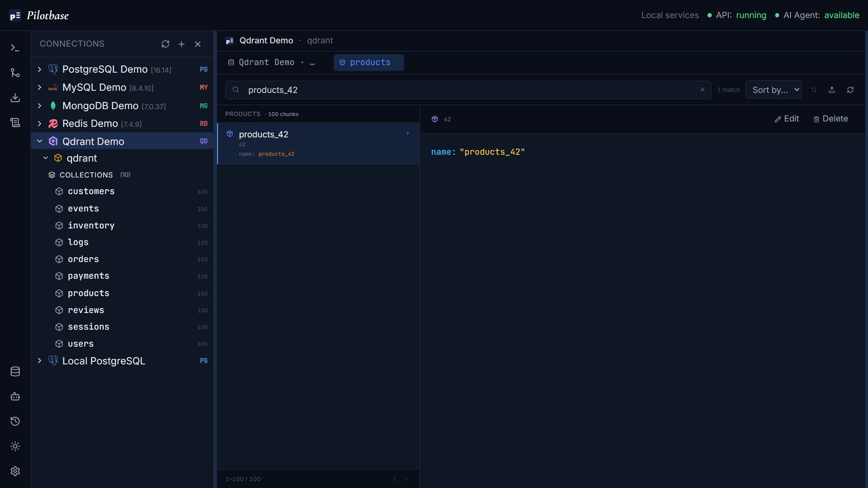This screenshot has height=488, width=868.
Task: Reload the products collection results
Action: click(850, 90)
